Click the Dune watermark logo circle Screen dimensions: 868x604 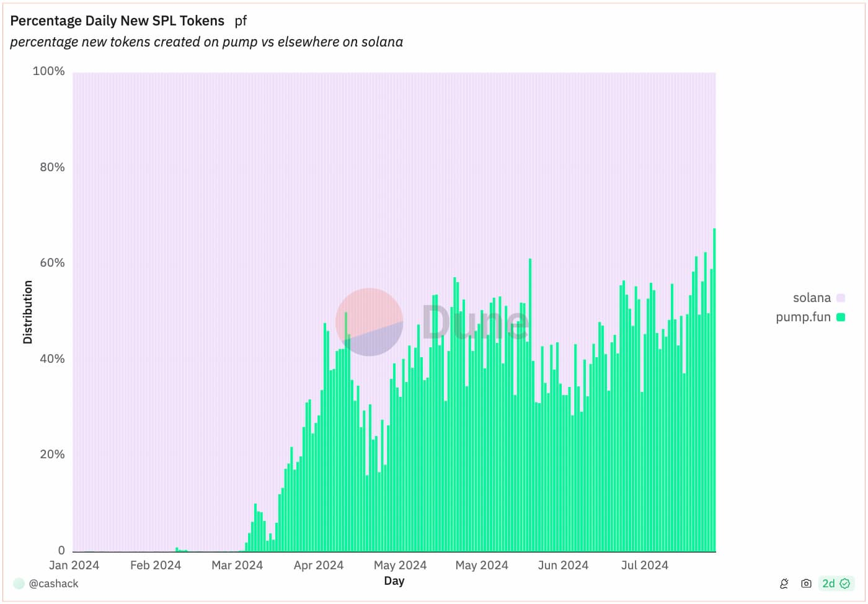click(370, 322)
